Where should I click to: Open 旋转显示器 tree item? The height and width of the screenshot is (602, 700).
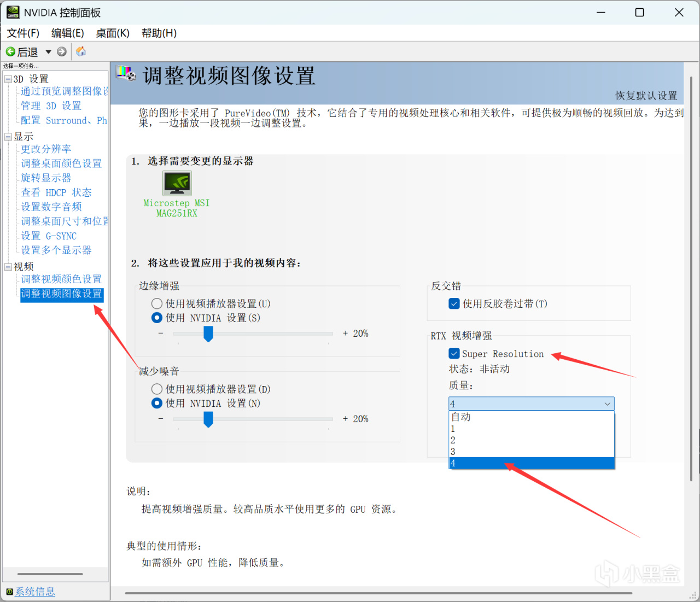[46, 178]
